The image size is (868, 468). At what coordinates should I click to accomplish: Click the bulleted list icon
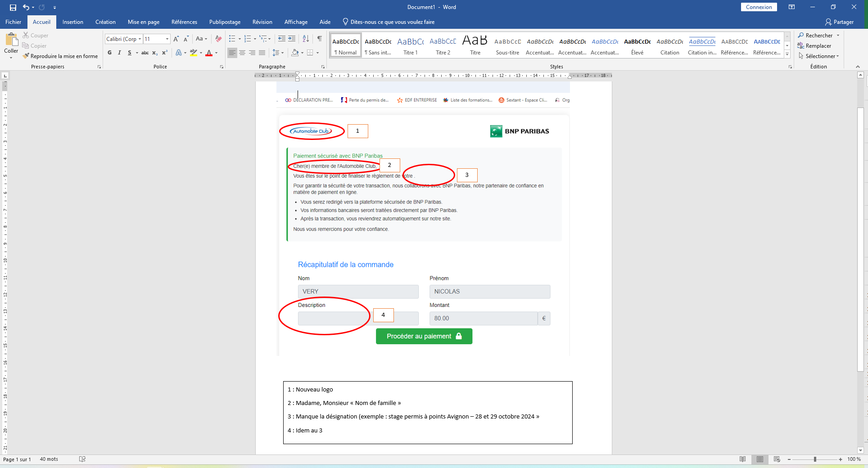pyautogui.click(x=232, y=39)
